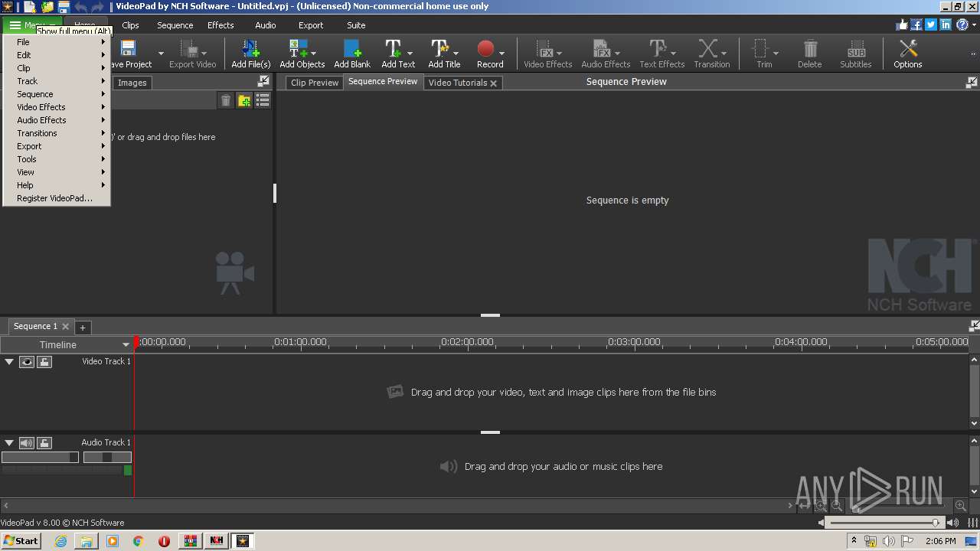Switch bin list view icon
This screenshot has height=551, width=980.
point(263,100)
